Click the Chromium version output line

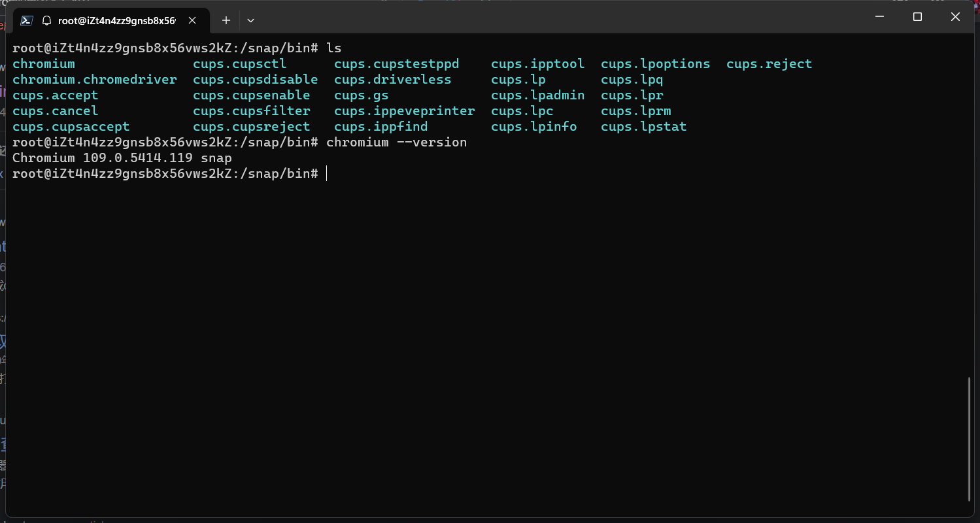(x=122, y=158)
